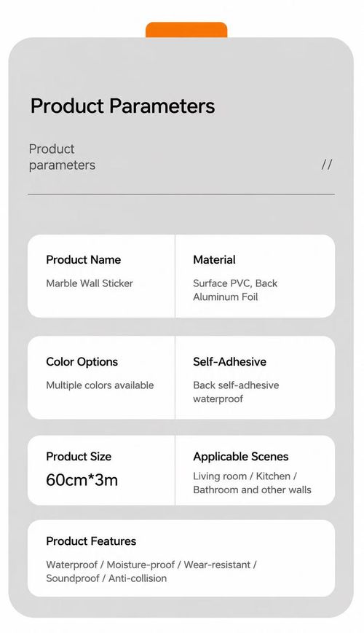
Task: Click the Self-Adhesive heading
Action: pos(229,362)
